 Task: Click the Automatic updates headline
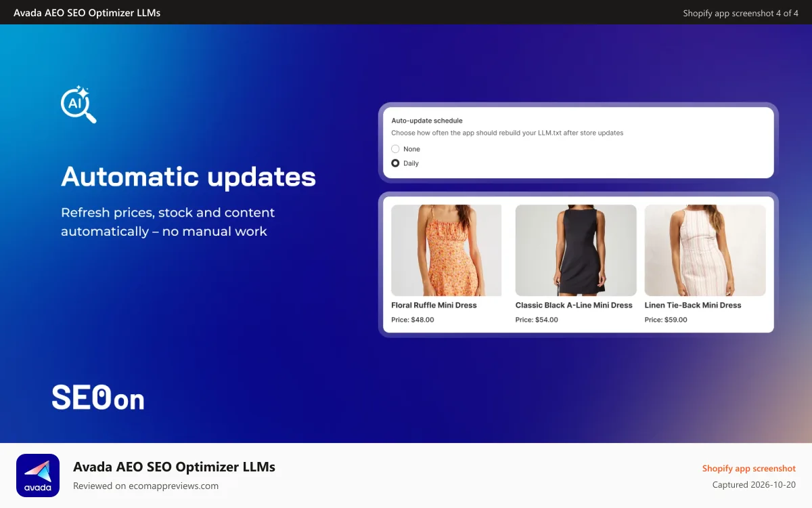[x=189, y=177]
